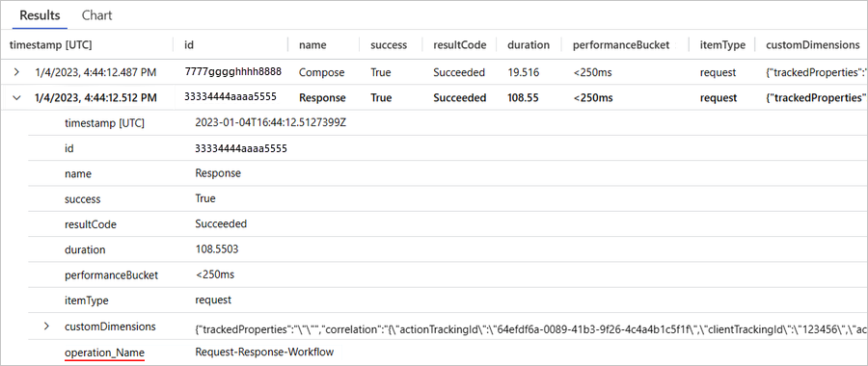Select id cell 7777gggghhhh8888
Viewport: 868px width, 366px height.
pos(233,72)
